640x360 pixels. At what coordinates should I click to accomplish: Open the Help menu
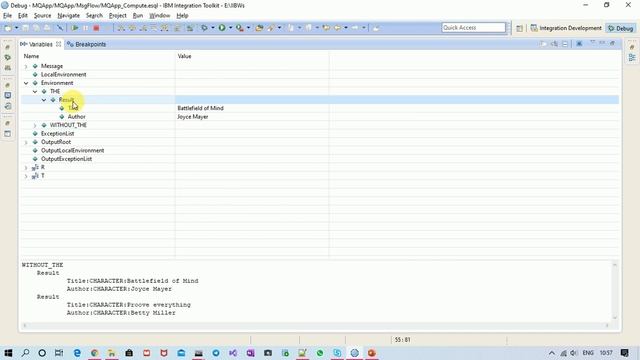[182, 16]
